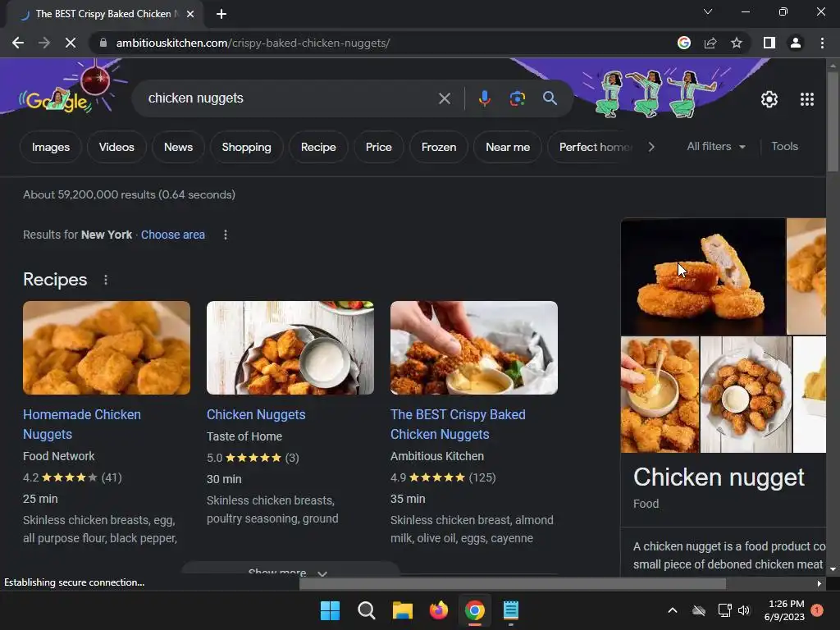The width and height of the screenshot is (840, 630).
Task: Click the vertical page scrollbar
Action: pyautogui.click(x=833, y=121)
